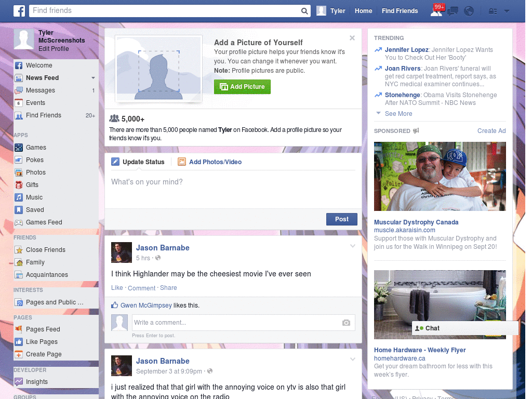Click Home Hardware Weekly Flyer link
The image size is (532, 399).
tap(420, 350)
